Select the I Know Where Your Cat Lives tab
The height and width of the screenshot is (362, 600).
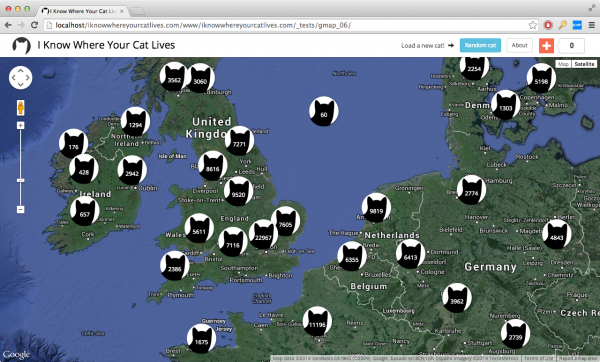82,11
